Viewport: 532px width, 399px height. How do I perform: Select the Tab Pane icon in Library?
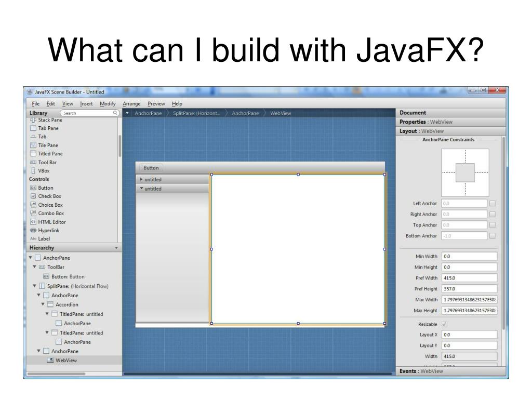coord(33,128)
